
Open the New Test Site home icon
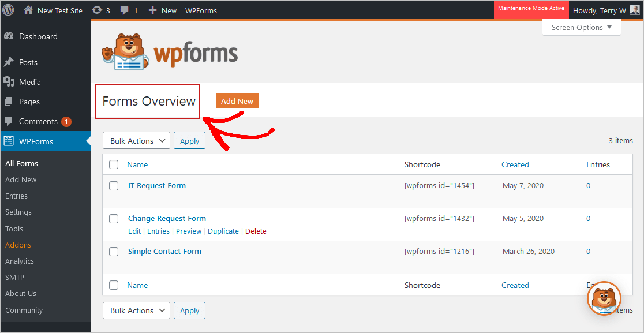tap(28, 10)
